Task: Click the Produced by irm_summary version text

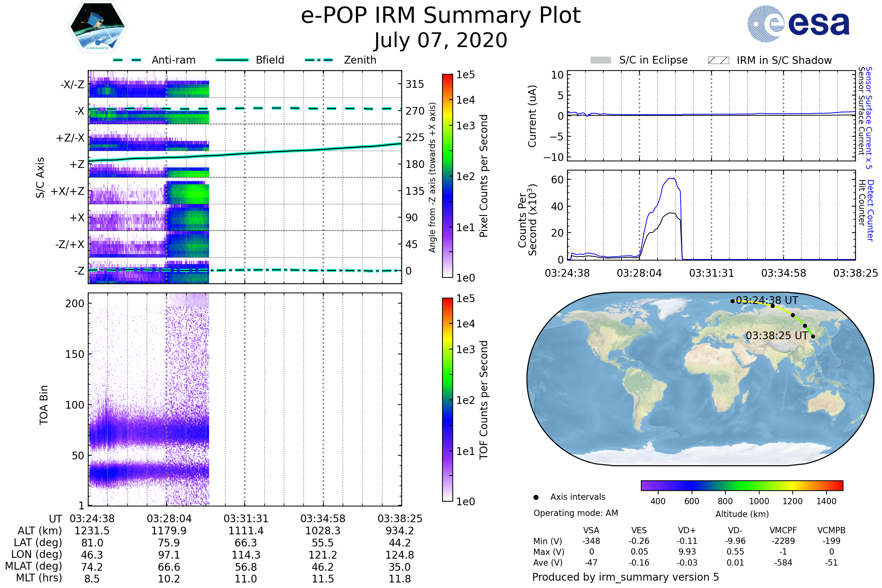Action: coord(625,577)
